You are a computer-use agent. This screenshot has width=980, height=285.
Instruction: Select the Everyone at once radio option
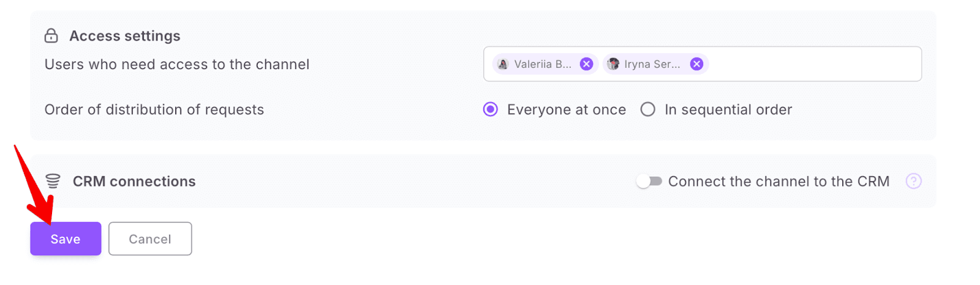point(491,109)
